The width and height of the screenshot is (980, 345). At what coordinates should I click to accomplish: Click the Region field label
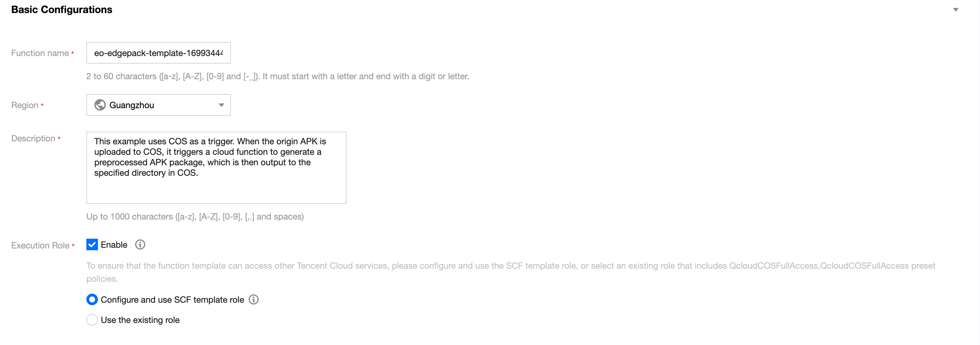coord(25,105)
